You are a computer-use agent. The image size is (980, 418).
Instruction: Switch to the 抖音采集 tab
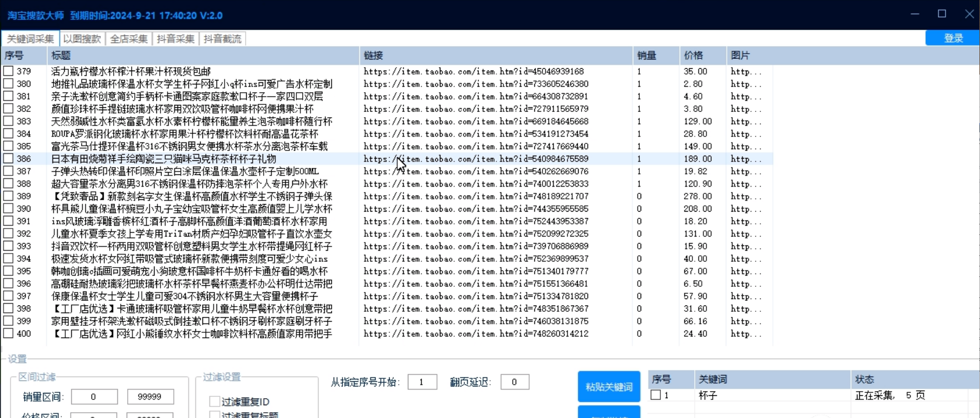point(176,39)
